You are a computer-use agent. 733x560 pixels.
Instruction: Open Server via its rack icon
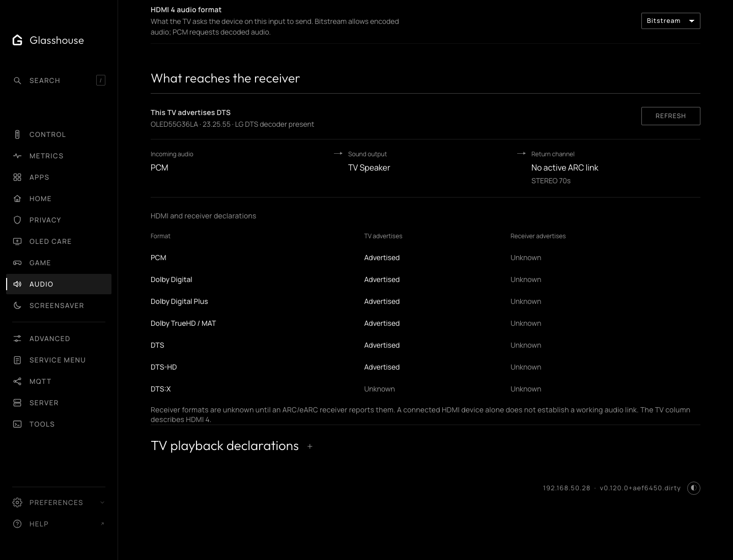pos(17,403)
